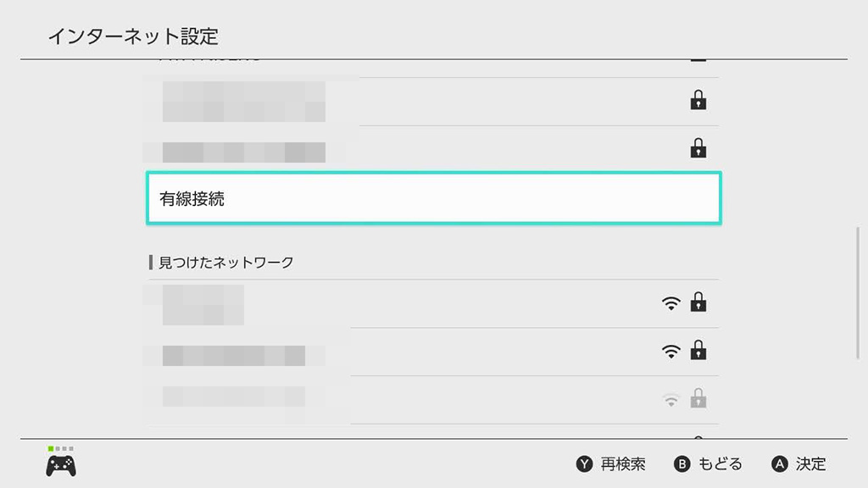
Task: Click lock icon of second registered network
Action: 698,148
